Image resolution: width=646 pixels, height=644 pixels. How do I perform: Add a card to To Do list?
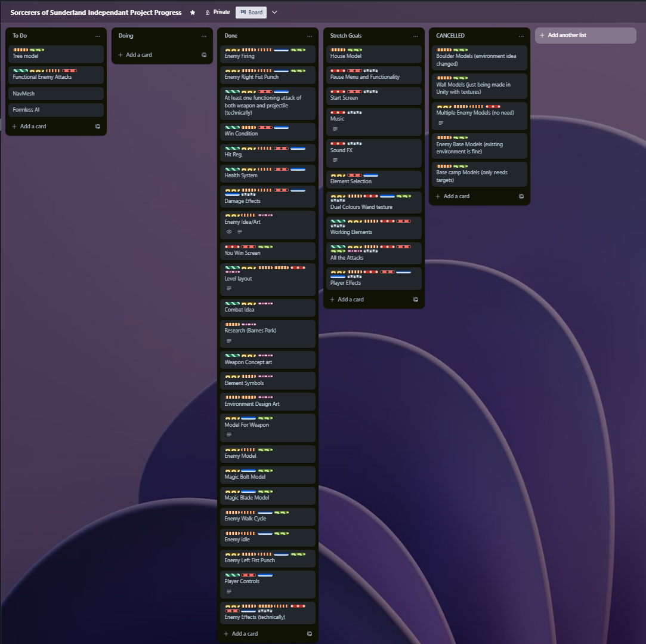[x=29, y=127]
